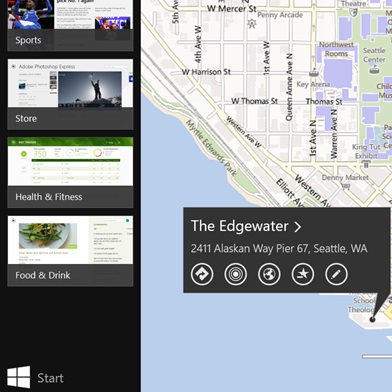The image size is (392, 392).
Task: Click the Health & Fitness label
Action: (x=49, y=197)
